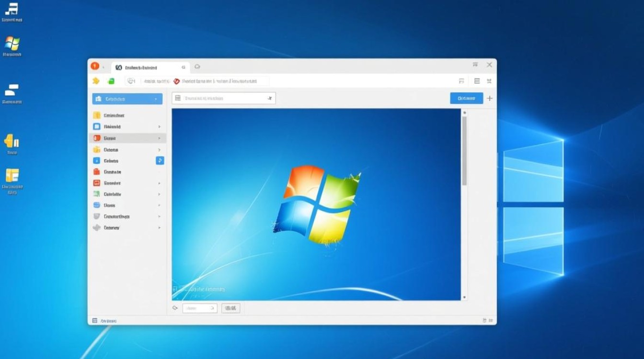644x359 pixels.
Task: Select the globe icon in the sidebar list
Action: [x=97, y=205]
